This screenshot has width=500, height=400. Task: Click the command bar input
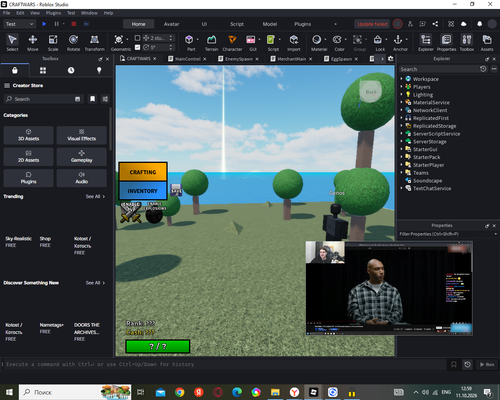coord(223,364)
